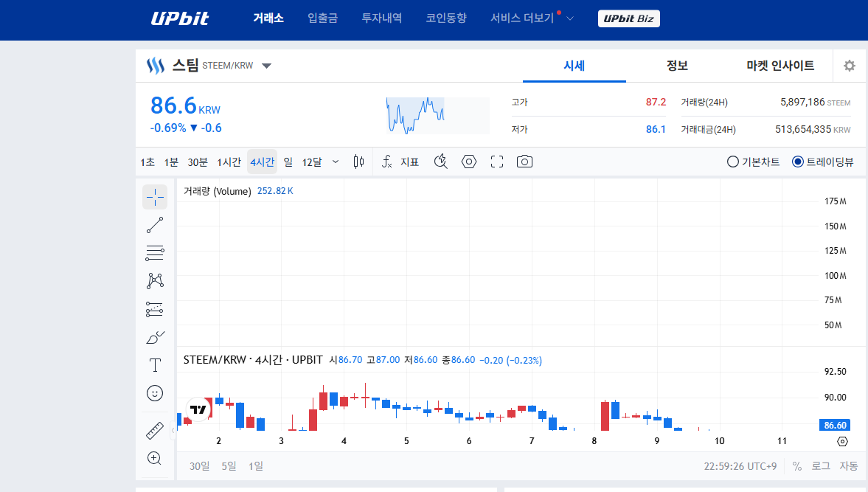Click the STEEM coin logo
868x492 pixels.
point(156,66)
